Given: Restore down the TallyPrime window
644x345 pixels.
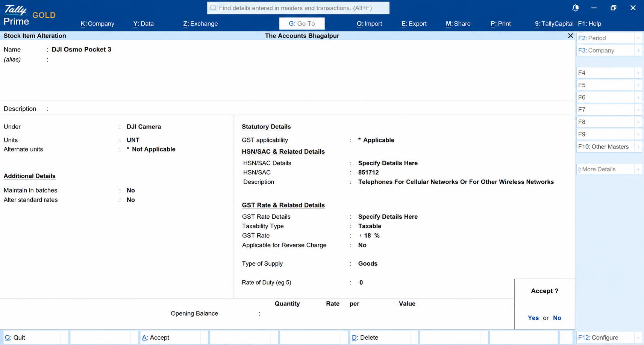Looking at the screenshot, I should [x=614, y=8].
